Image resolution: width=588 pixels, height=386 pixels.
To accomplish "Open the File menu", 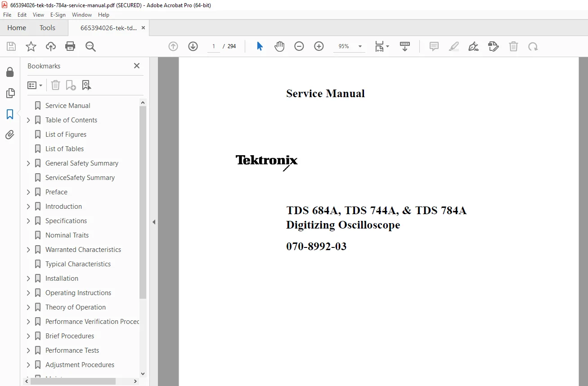I will (7, 15).
